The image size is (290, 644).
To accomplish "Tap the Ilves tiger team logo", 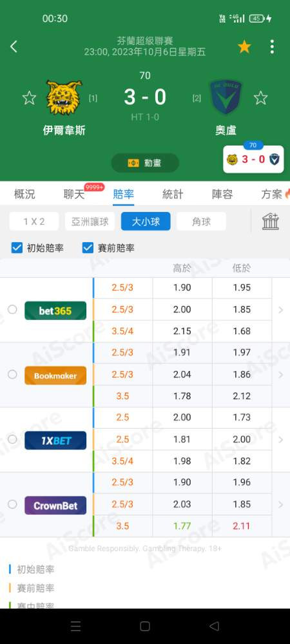I will (64, 97).
